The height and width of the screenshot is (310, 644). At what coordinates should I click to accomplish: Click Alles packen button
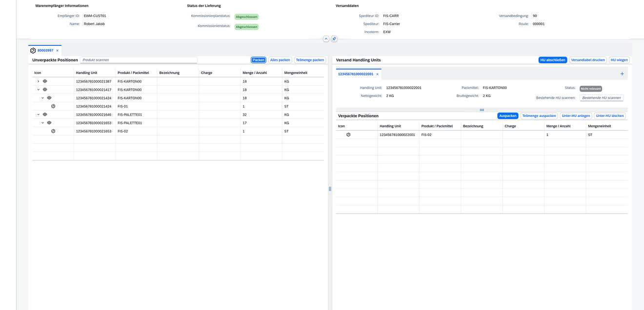280,60
